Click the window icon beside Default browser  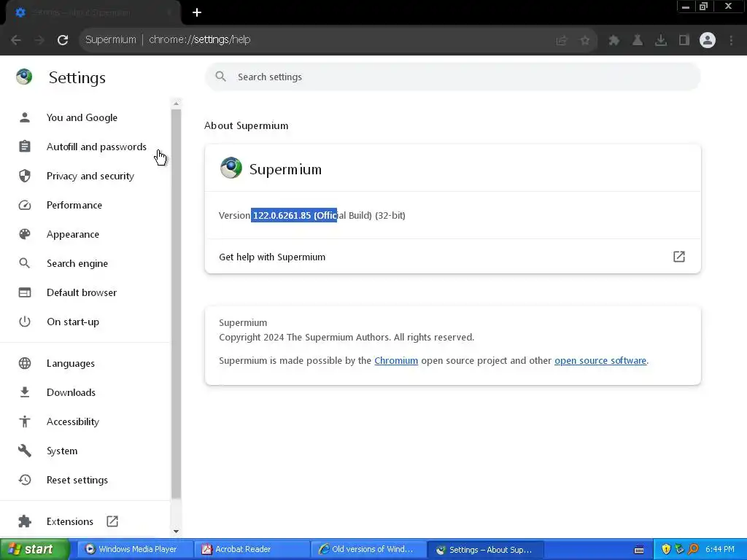25,292
